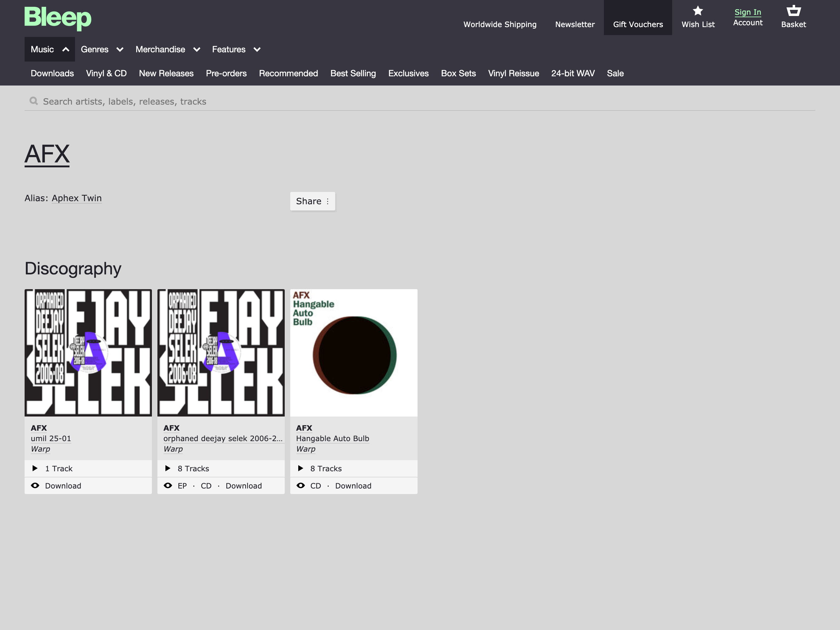Screen dimensions: 840x630
Task: Open Hangable Auto Bulb cover thumbnail
Action: (x=354, y=353)
